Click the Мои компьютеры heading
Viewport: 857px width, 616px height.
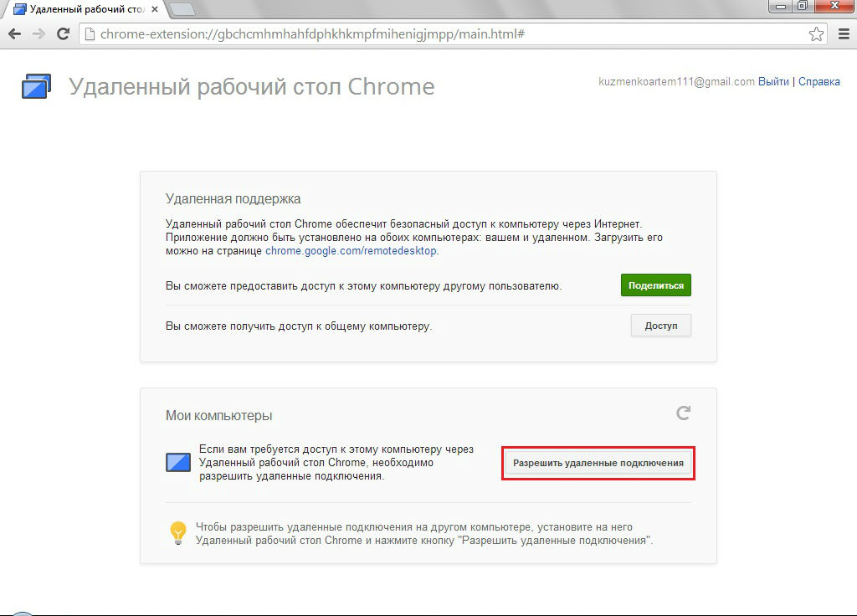tap(219, 415)
